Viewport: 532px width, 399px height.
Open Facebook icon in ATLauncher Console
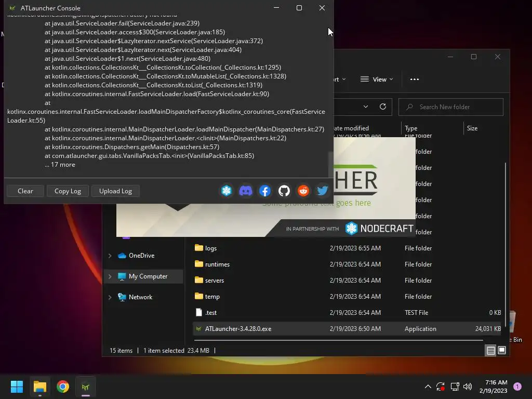coord(265,191)
